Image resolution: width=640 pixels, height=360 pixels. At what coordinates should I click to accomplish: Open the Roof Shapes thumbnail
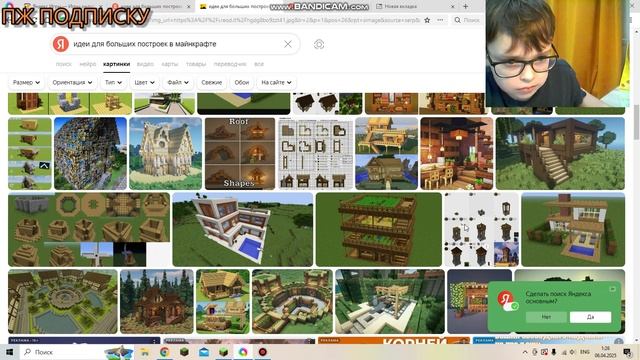[x=240, y=153]
